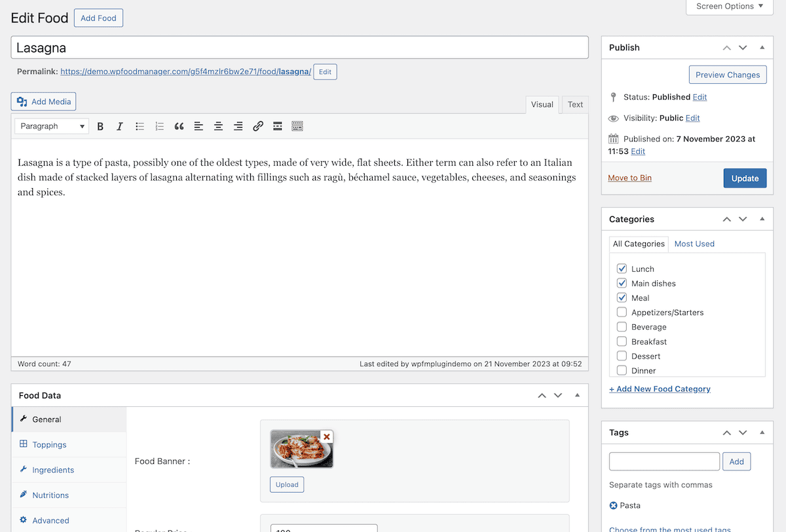Screen dimensions: 786x532
Task: Click Add New Food Category link
Action: (x=660, y=389)
